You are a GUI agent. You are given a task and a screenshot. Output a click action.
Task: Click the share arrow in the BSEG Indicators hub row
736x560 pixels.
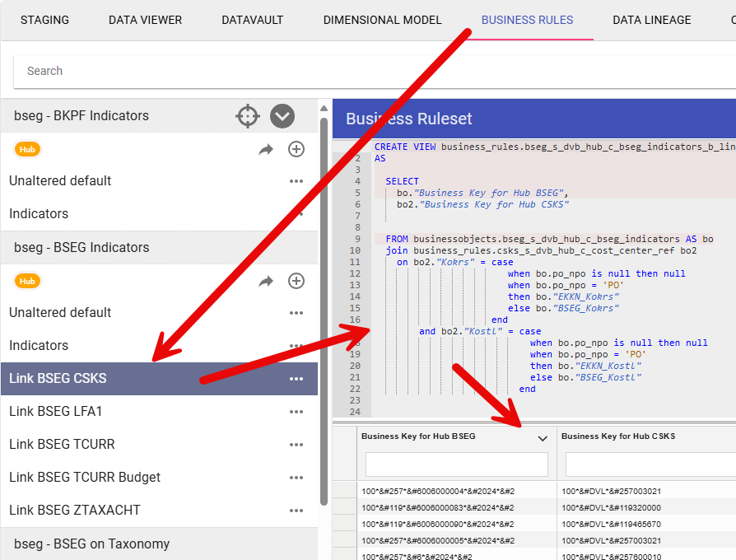click(265, 281)
